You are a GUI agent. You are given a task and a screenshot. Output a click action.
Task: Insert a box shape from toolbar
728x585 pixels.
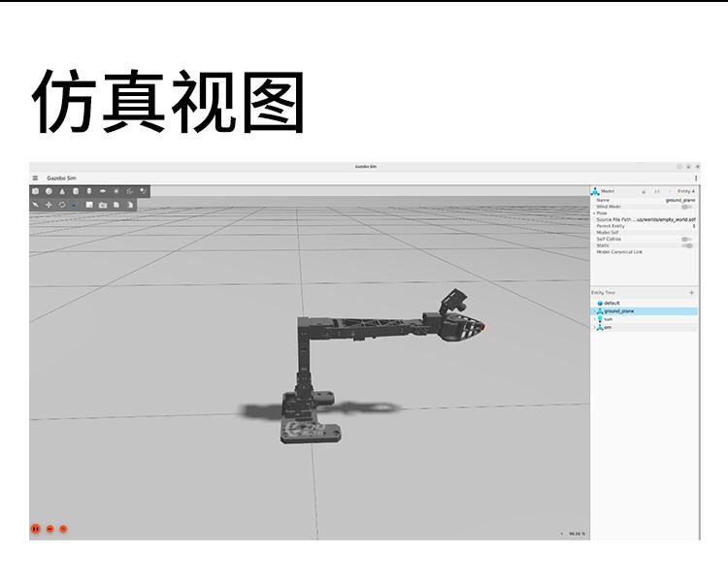[36, 191]
